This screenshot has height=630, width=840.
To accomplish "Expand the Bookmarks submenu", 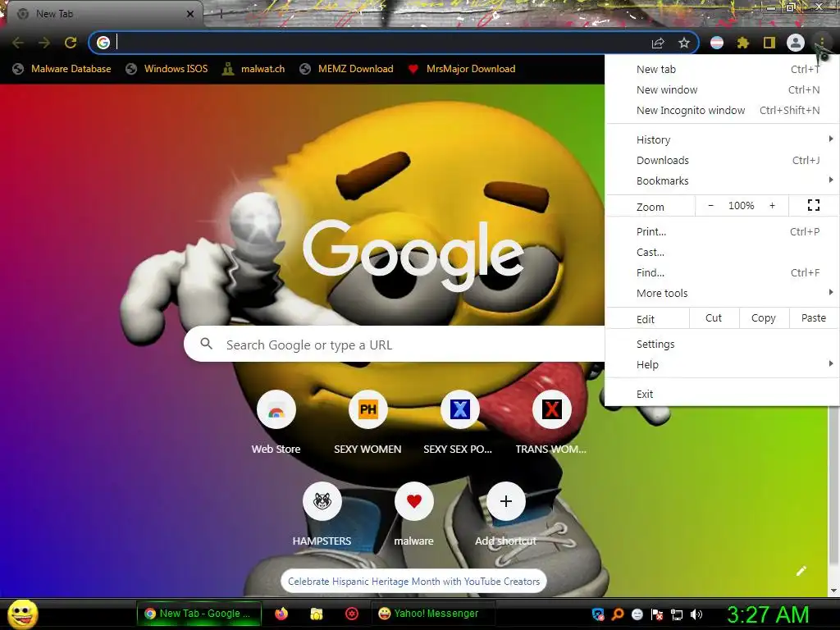I will [x=722, y=180].
